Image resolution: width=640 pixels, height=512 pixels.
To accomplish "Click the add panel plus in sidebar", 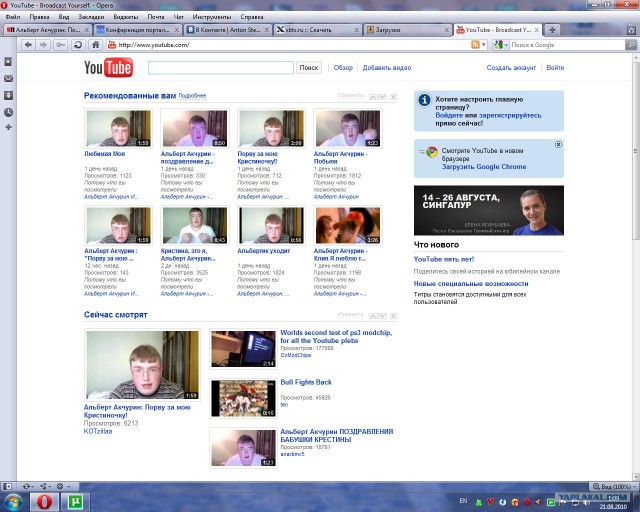I will 8,127.
